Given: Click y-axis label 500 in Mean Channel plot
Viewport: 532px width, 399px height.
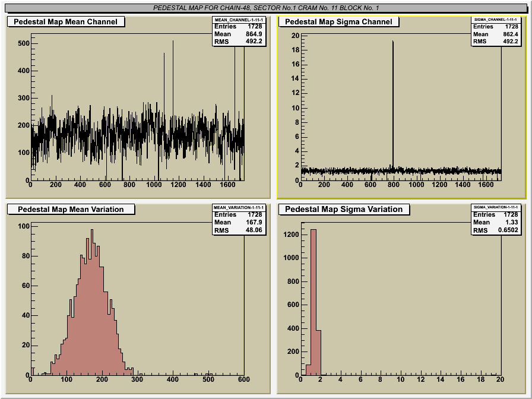Looking at the screenshot, I should (23, 43).
